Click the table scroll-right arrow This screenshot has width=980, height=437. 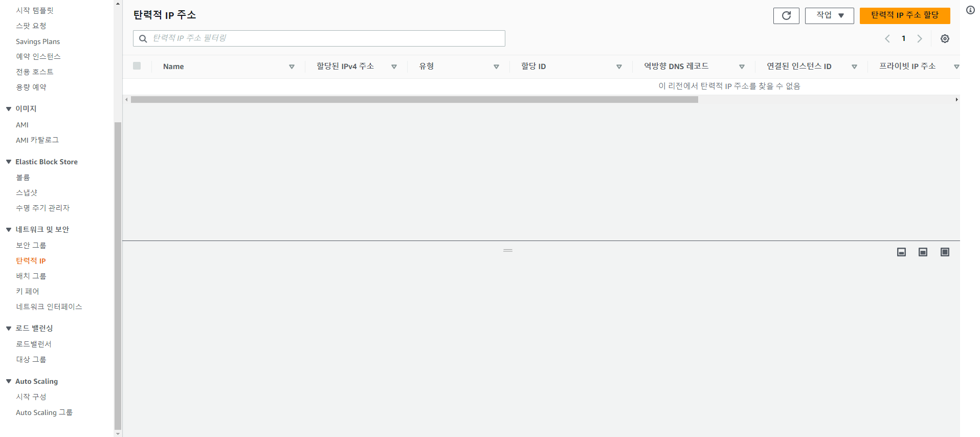[956, 100]
